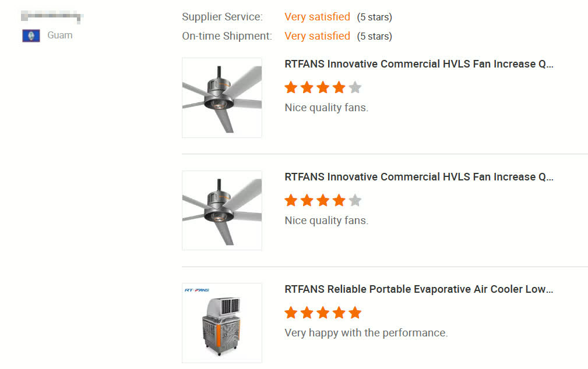The image size is (588, 369).
Task: Click the Guam country label
Action: [x=60, y=36]
